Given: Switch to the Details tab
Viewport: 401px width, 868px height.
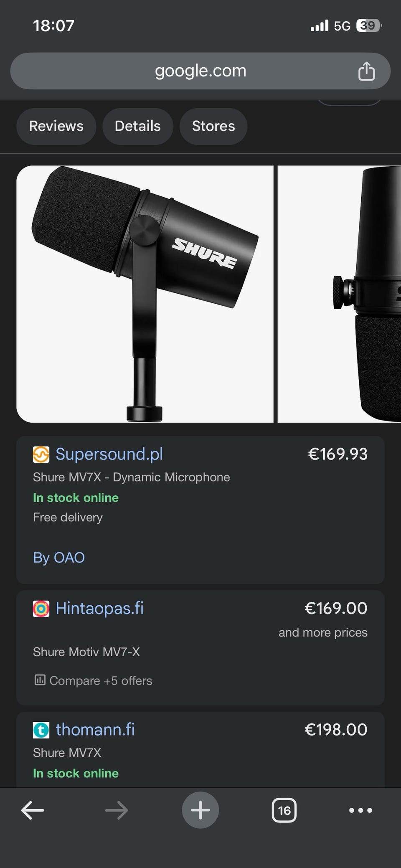Looking at the screenshot, I should (138, 126).
